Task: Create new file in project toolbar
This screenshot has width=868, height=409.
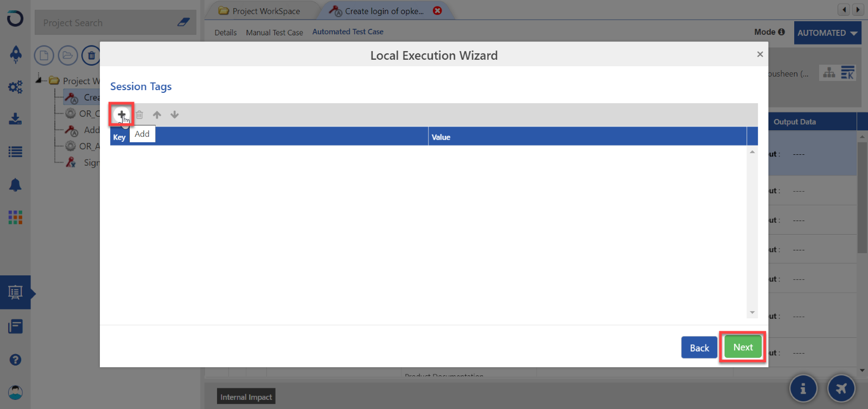Action: [44, 55]
